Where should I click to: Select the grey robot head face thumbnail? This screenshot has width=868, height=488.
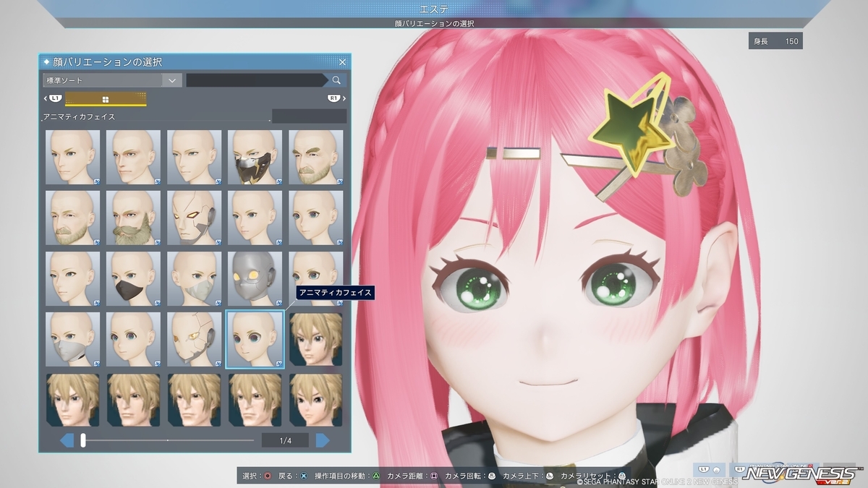click(255, 278)
